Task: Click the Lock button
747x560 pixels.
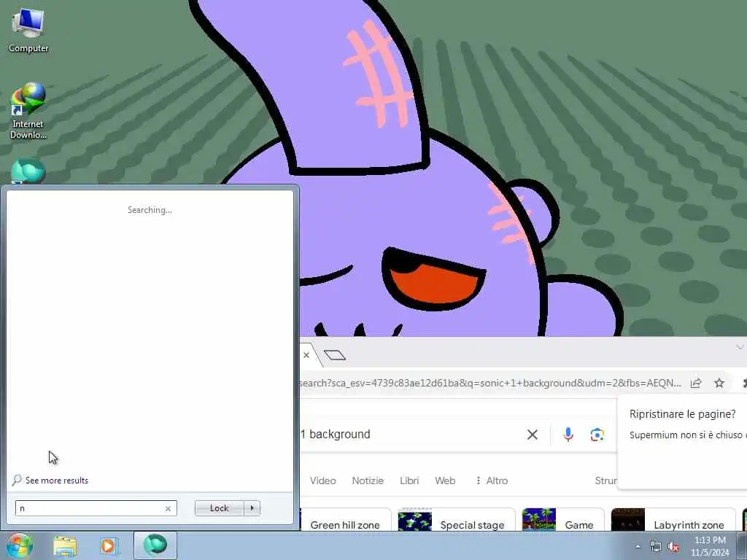Action: (219, 508)
